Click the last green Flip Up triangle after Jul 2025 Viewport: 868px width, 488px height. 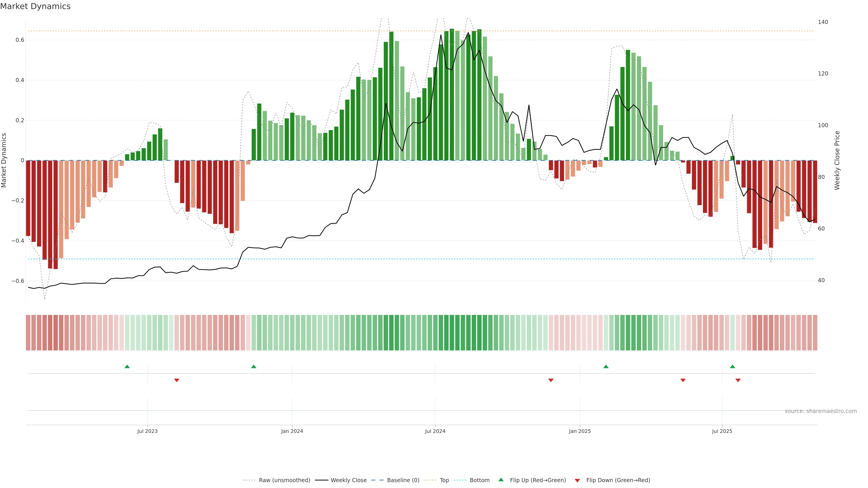733,366
